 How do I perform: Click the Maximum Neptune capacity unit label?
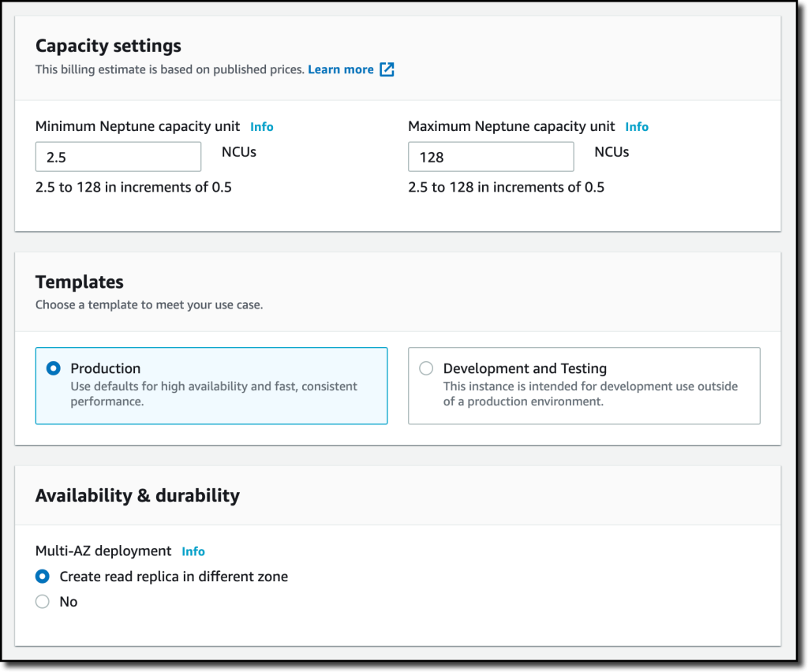click(x=511, y=126)
